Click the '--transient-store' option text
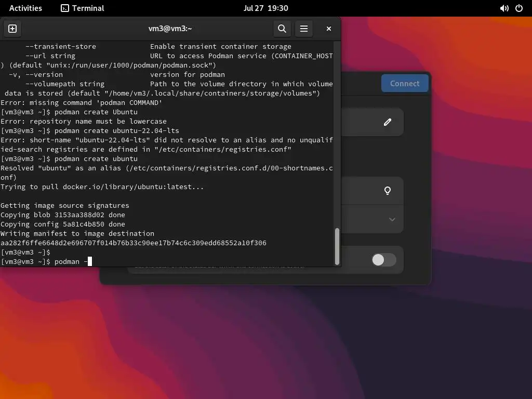The height and width of the screenshot is (399, 532). click(61, 46)
